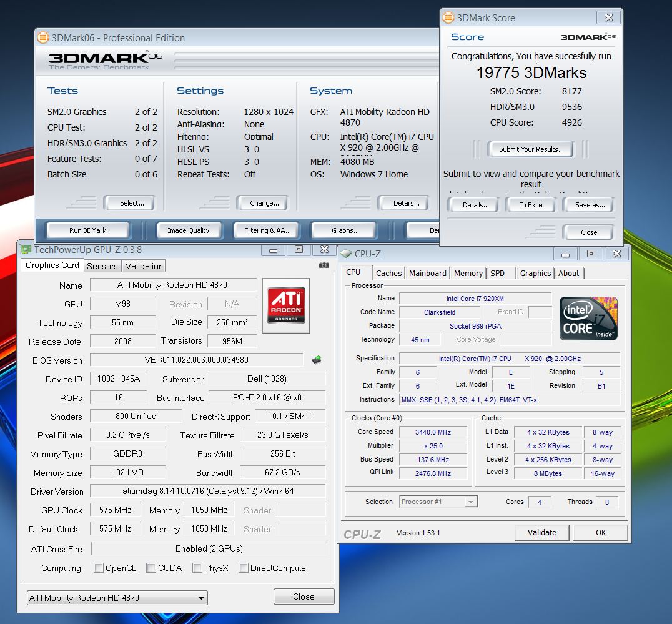
Task: Click the Bus Interface PCI-E field
Action: pos(267,398)
